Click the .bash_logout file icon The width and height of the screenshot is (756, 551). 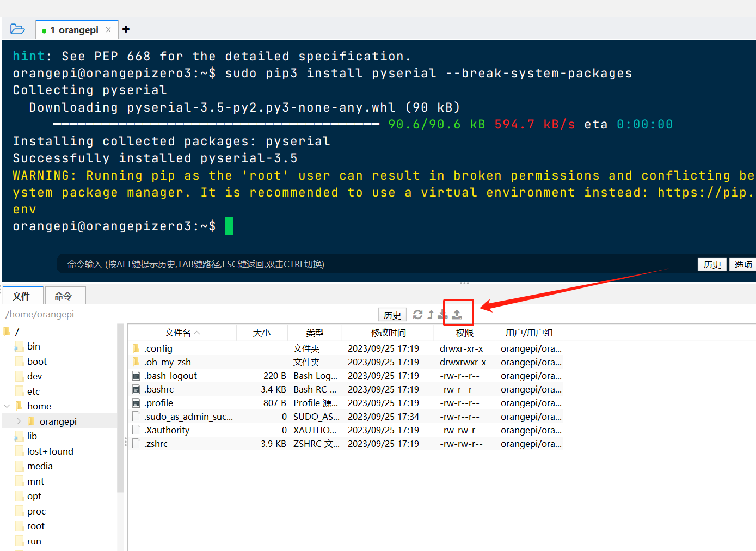136,375
